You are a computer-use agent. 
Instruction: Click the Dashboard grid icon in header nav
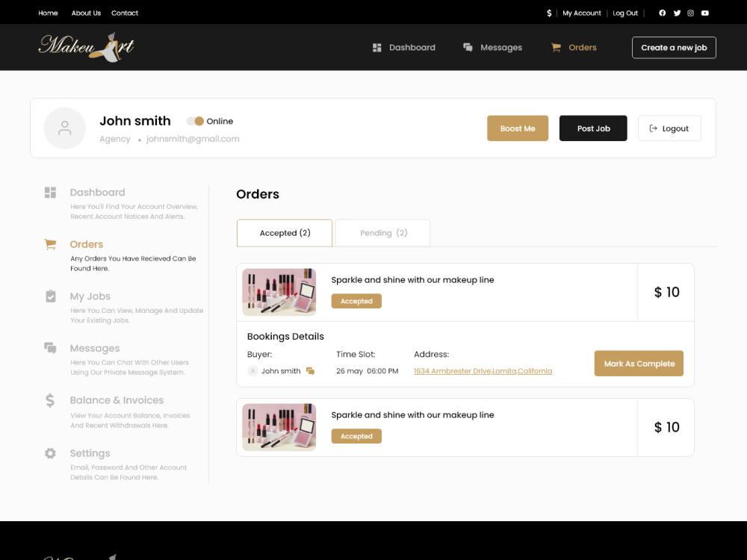click(x=376, y=48)
